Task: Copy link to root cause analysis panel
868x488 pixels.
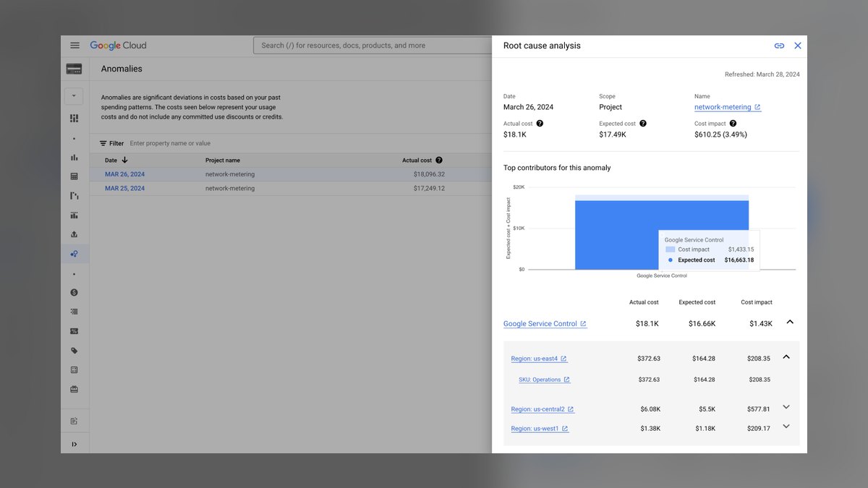Action: click(779, 46)
